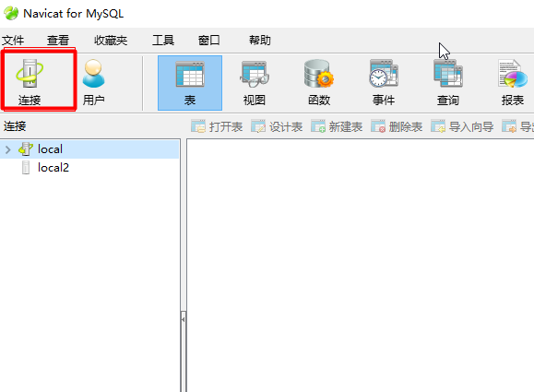Image resolution: width=534 pixels, height=392 pixels.
Task: Open the 报表 report icon
Action: tap(513, 83)
